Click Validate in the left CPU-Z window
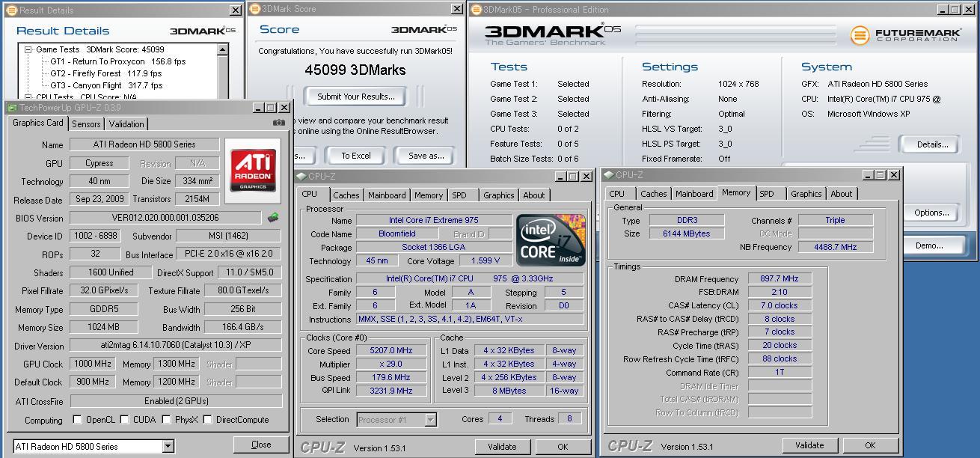 502,447
